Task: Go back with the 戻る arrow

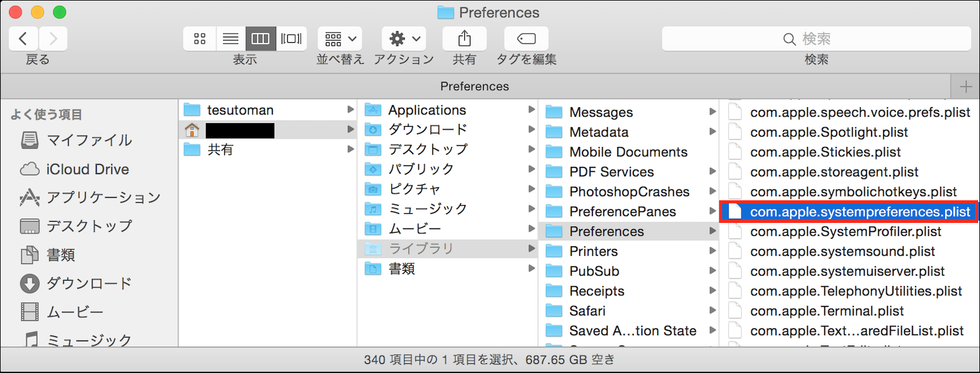Action: point(23,39)
